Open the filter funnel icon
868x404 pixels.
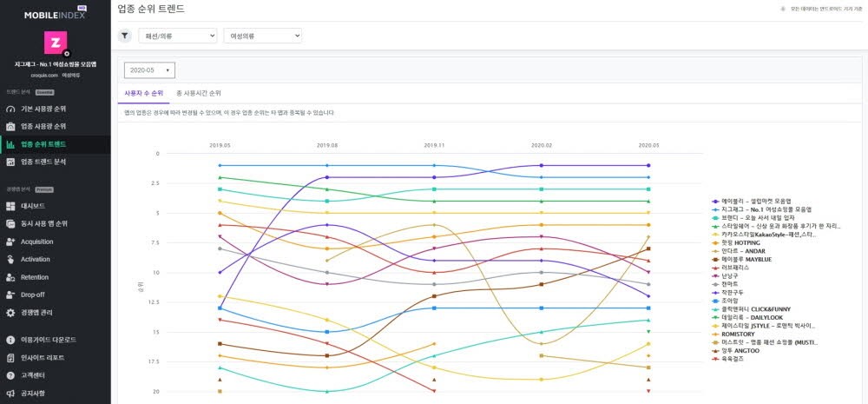point(125,36)
